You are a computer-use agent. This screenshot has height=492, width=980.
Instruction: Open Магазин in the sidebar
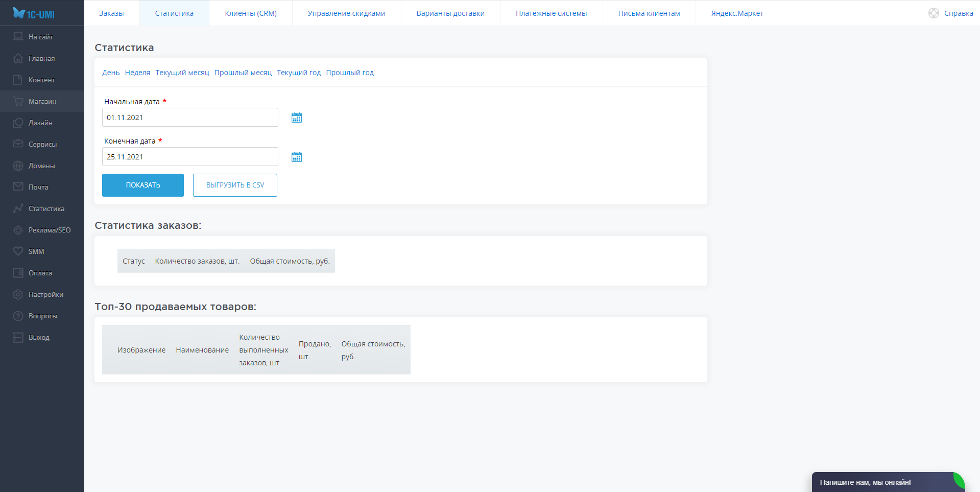click(x=42, y=101)
